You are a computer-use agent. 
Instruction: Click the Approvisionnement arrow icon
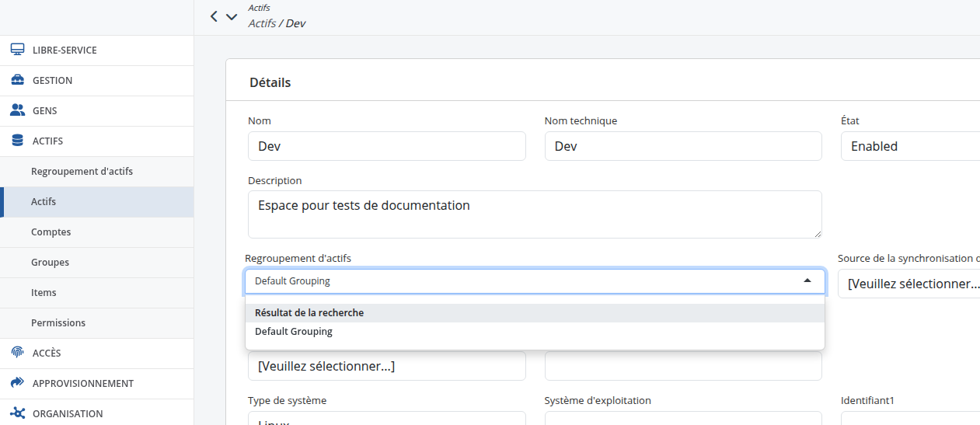(x=17, y=383)
